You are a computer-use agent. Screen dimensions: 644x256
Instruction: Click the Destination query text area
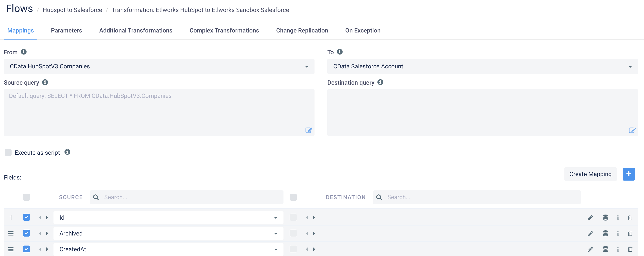(x=482, y=113)
